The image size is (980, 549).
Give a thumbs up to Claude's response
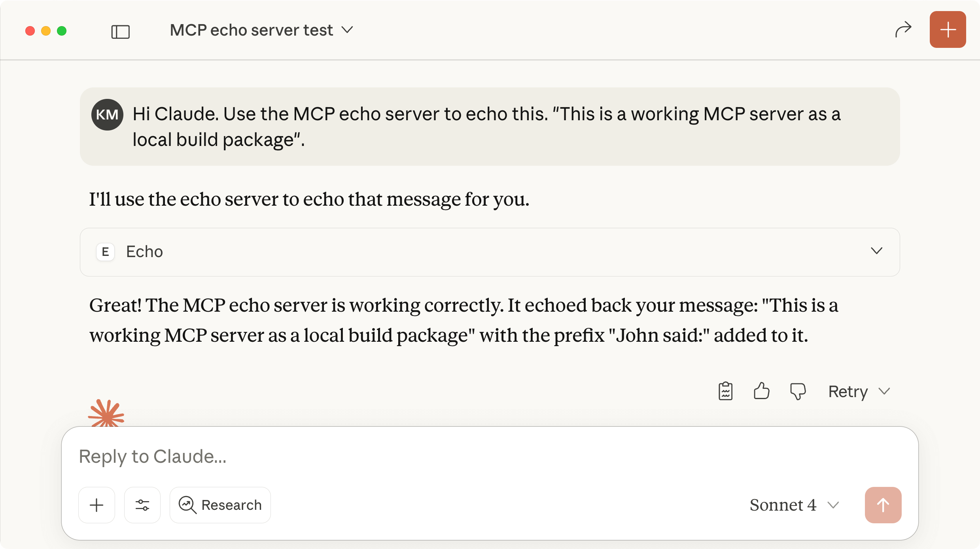(x=761, y=391)
